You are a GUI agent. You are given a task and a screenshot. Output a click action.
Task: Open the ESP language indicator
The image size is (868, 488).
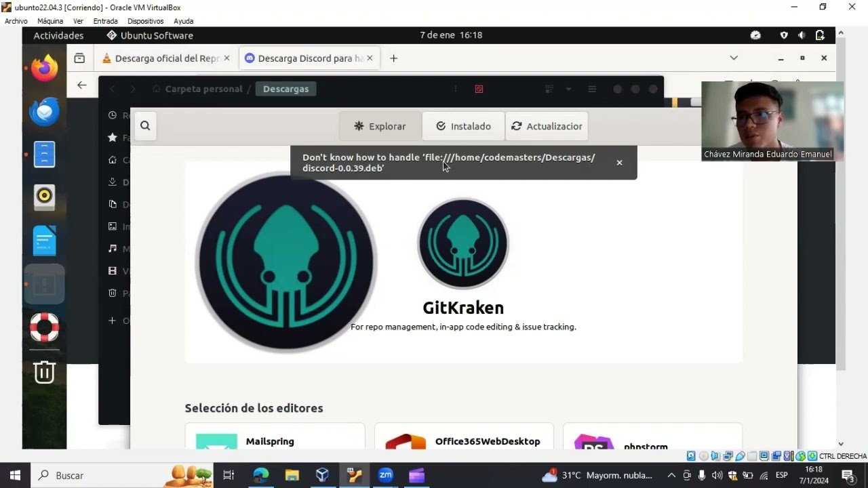(x=781, y=475)
